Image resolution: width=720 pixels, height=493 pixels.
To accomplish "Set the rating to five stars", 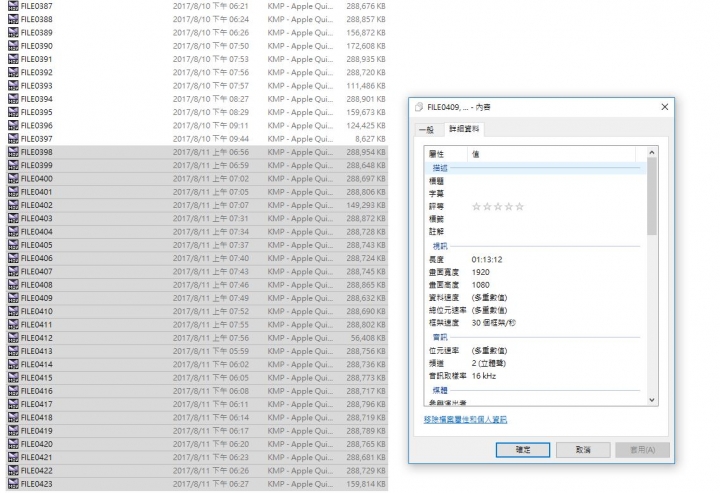I will tap(519, 207).
